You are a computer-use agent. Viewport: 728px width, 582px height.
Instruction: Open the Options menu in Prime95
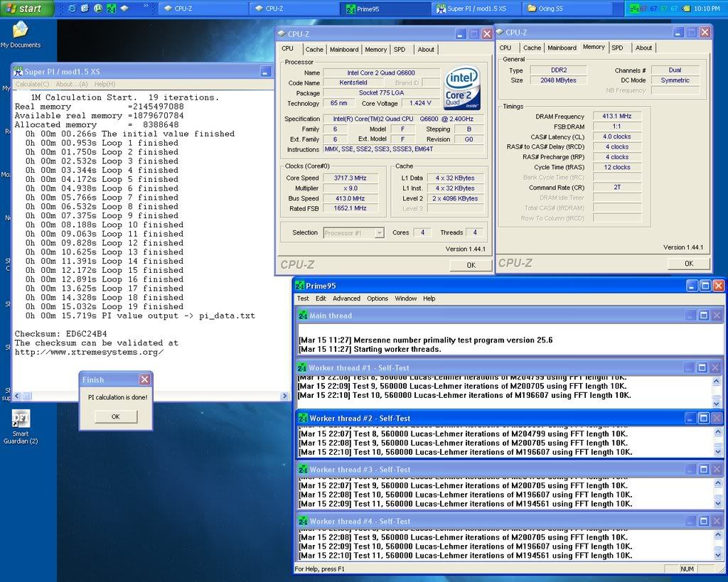(x=378, y=298)
